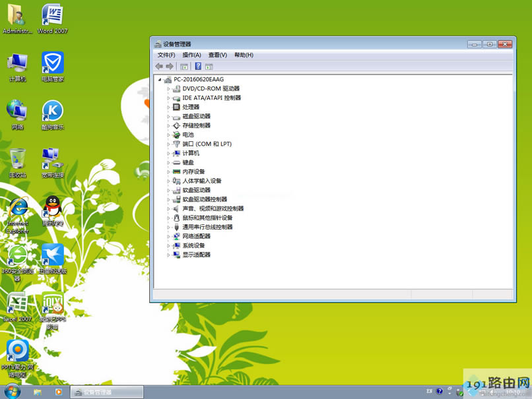Click the help icon in system tray
The height and width of the screenshot is (399, 532).
pyautogui.click(x=440, y=391)
